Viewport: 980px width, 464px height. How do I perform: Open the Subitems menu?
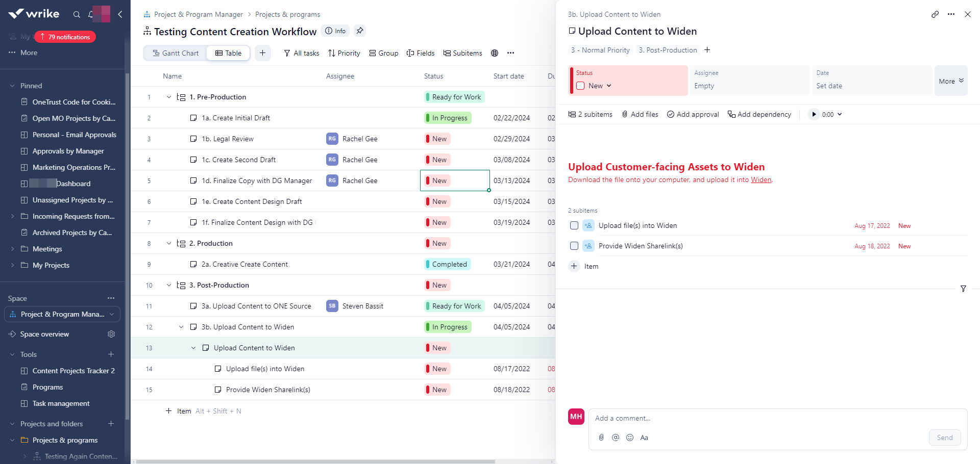point(462,53)
